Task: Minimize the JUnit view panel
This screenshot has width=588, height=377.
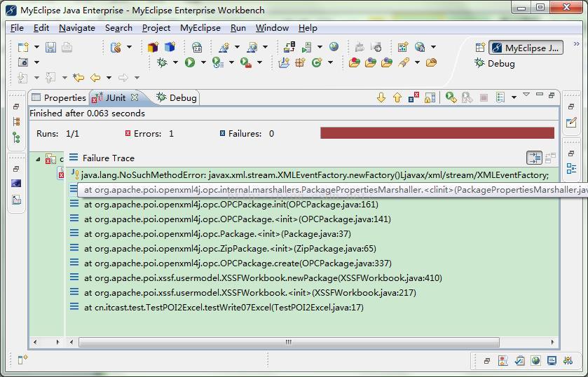Action: click(540, 95)
